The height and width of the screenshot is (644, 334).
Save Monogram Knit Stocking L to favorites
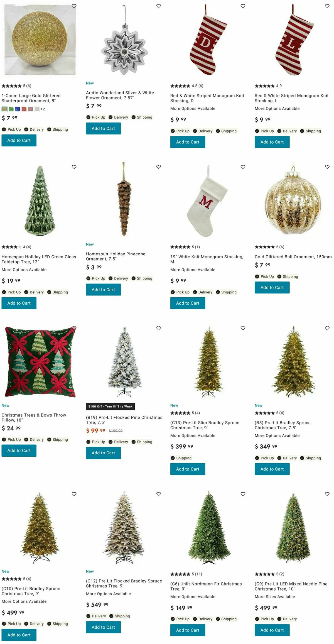(x=327, y=6)
